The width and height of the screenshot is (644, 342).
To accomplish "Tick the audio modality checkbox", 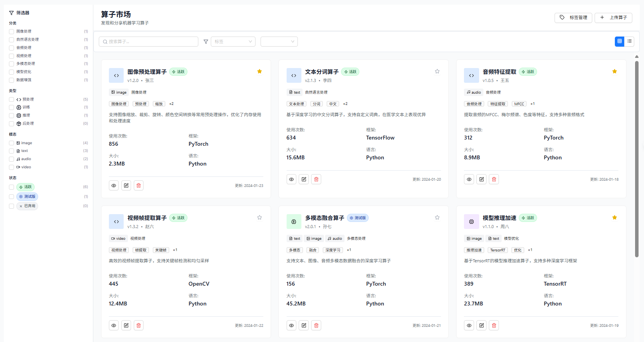I will pos(12,159).
